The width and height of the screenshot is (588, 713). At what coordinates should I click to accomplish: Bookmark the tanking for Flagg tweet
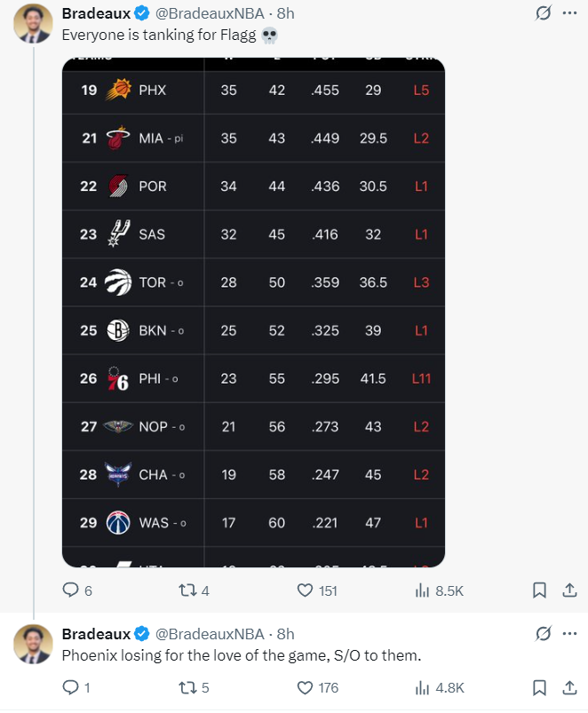(539, 590)
